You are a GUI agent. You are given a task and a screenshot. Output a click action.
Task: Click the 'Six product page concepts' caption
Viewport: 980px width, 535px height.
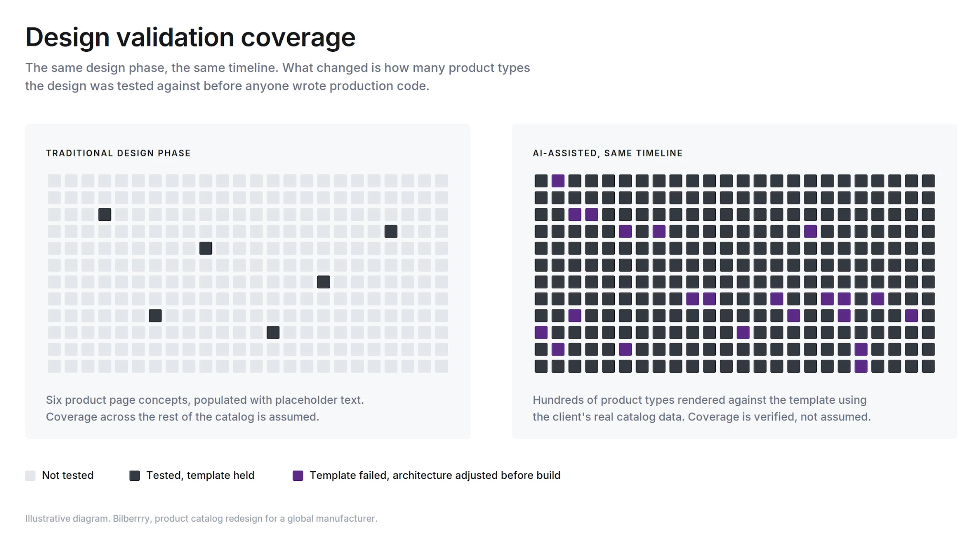point(205,409)
